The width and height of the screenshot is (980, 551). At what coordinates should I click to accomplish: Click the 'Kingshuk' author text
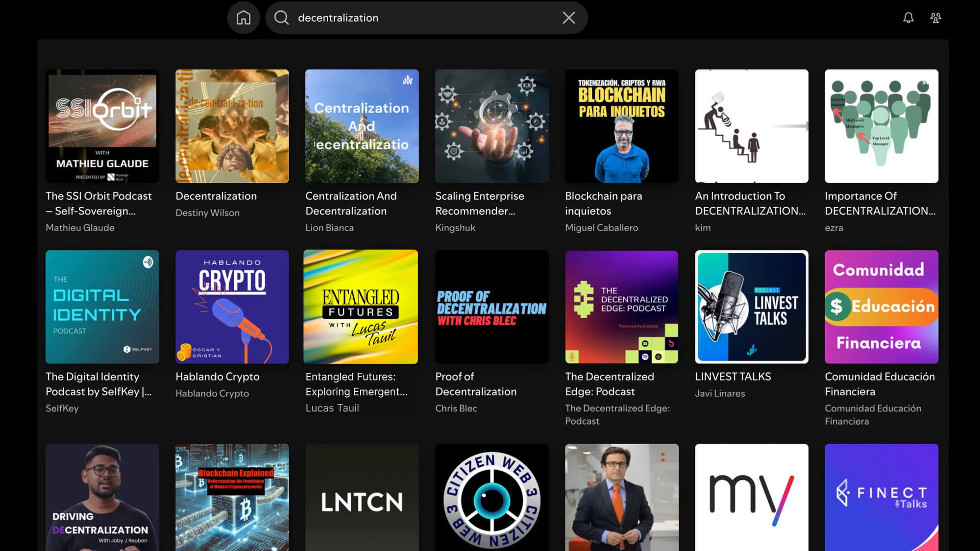coord(455,228)
